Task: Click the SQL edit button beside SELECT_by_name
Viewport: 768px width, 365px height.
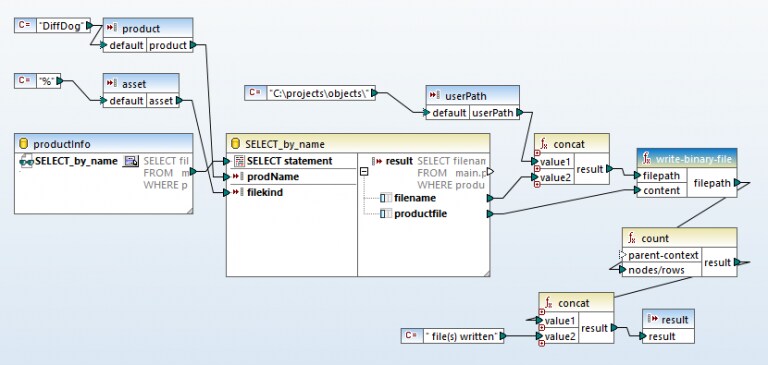Action: (x=130, y=161)
